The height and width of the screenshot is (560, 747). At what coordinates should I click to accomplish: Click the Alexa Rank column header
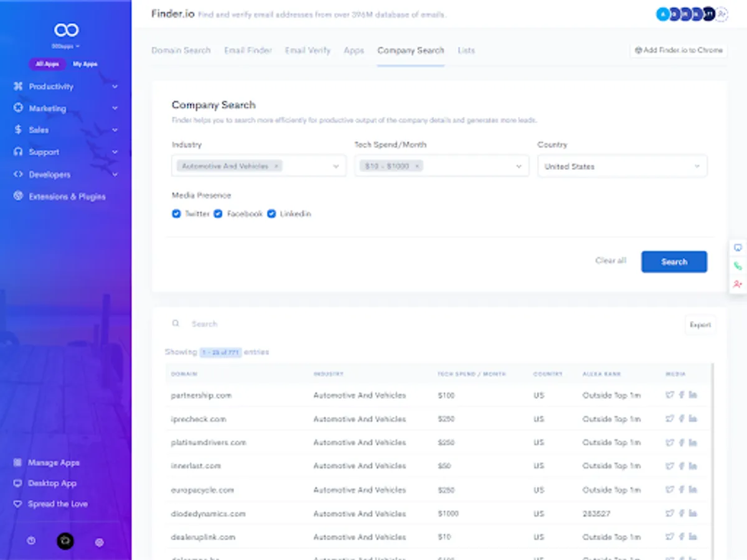click(602, 374)
